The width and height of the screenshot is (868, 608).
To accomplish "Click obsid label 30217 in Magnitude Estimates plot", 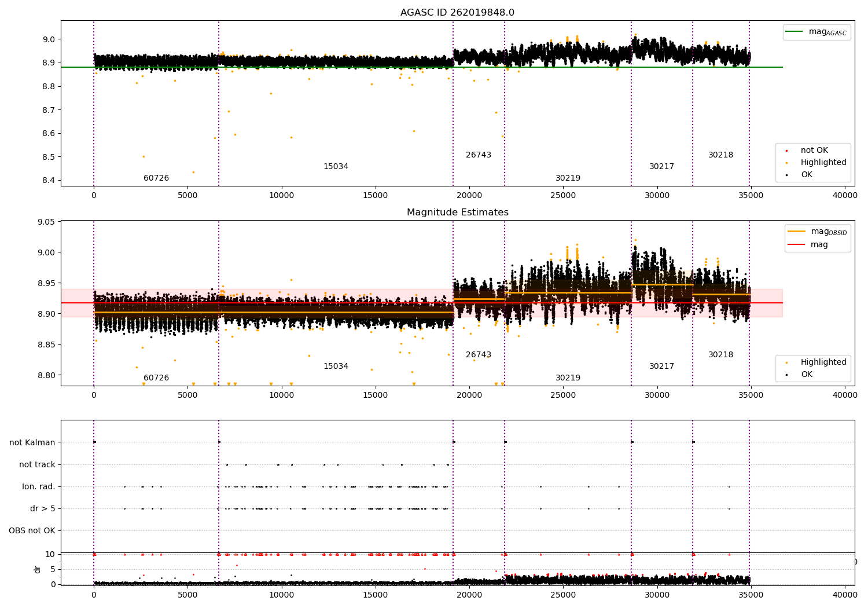I will point(661,367).
